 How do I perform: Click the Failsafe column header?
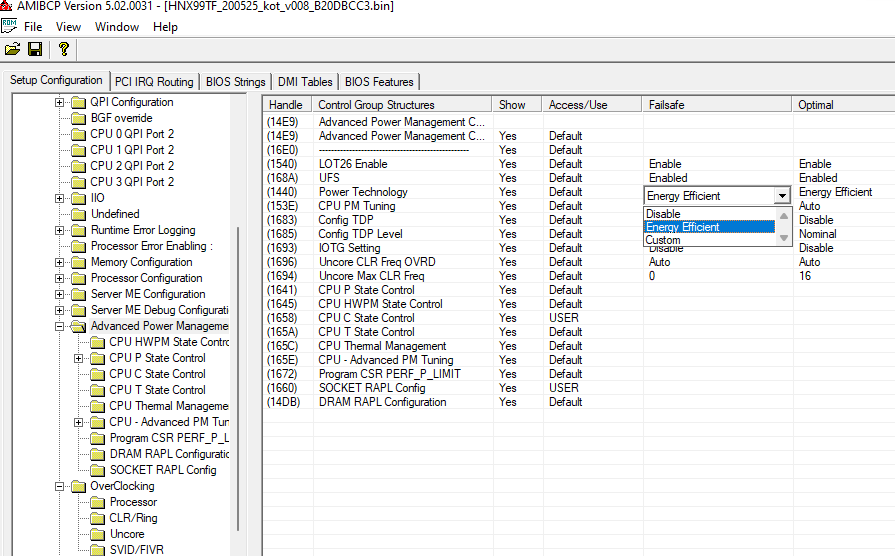coord(717,105)
